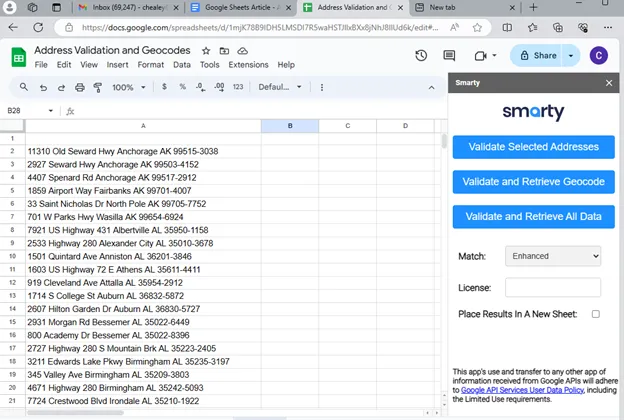
Task: Click the print icon in the toolbar
Action: click(x=80, y=87)
